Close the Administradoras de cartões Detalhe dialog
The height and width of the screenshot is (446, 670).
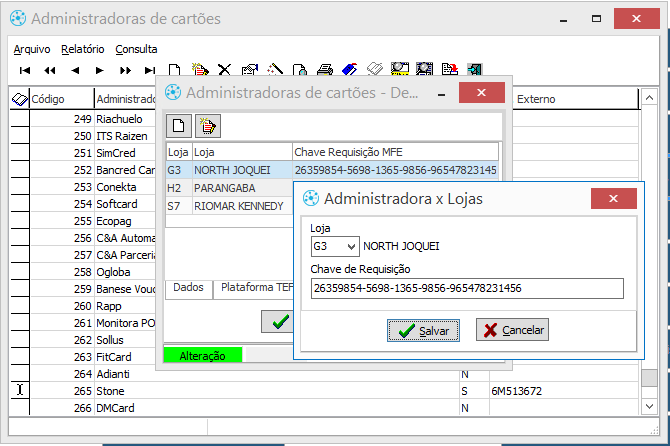click(482, 93)
